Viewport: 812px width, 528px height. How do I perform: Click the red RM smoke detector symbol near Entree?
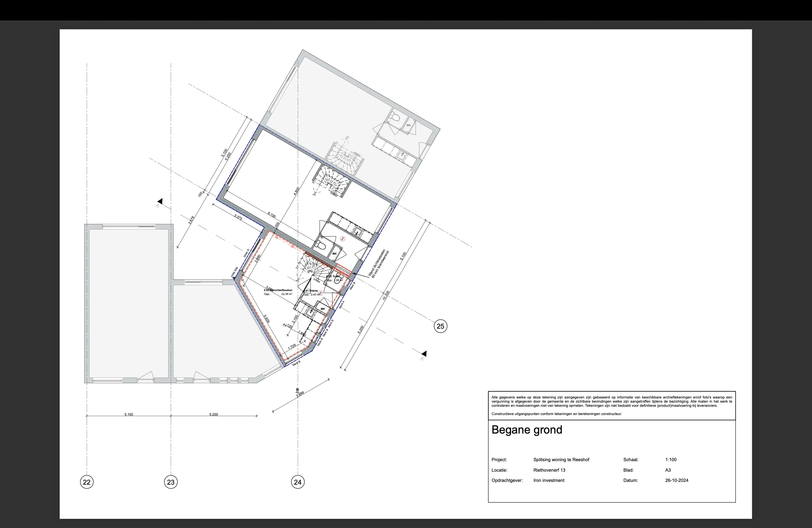(x=320, y=293)
